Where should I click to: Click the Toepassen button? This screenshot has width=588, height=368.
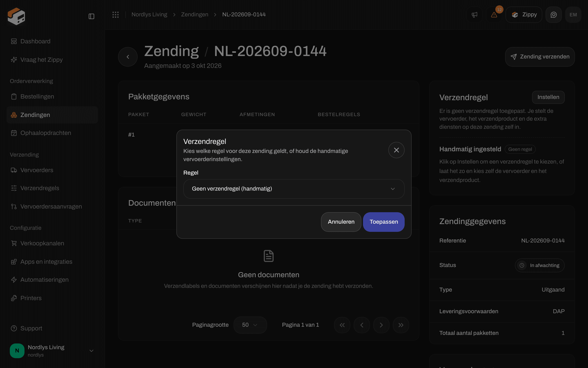coord(384,222)
